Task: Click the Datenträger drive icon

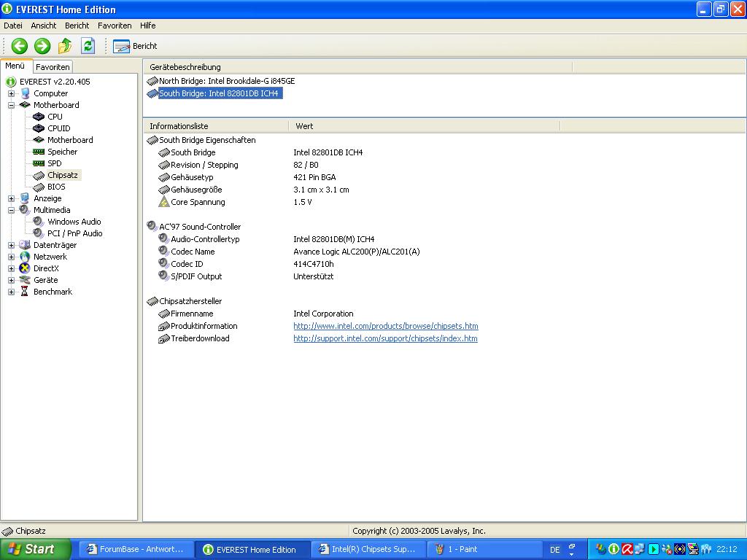Action: [25, 245]
